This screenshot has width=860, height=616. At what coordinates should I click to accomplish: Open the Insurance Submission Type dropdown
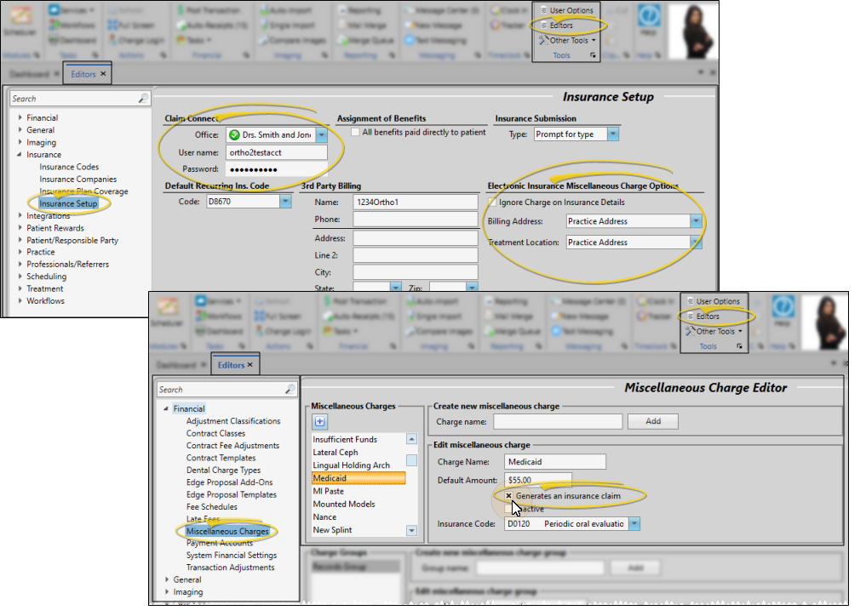coord(613,134)
